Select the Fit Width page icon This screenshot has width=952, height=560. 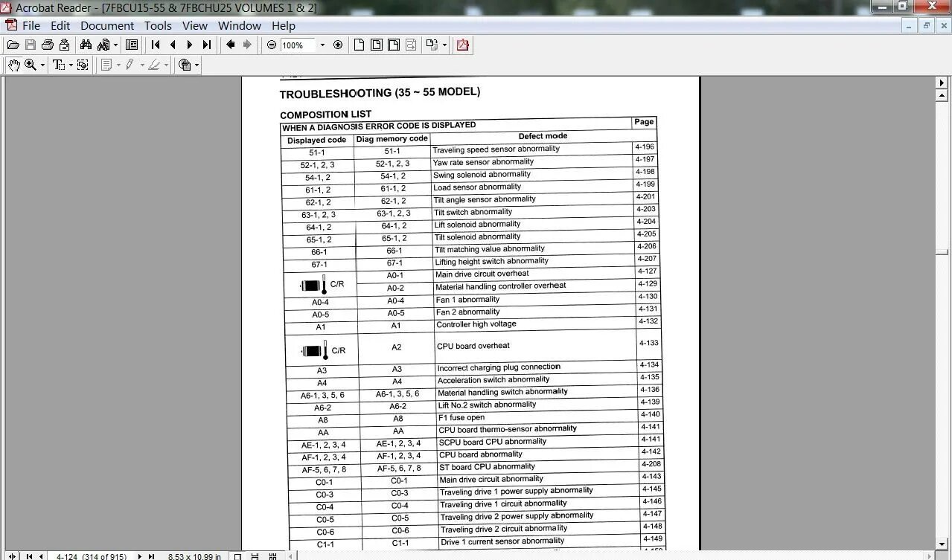[394, 45]
